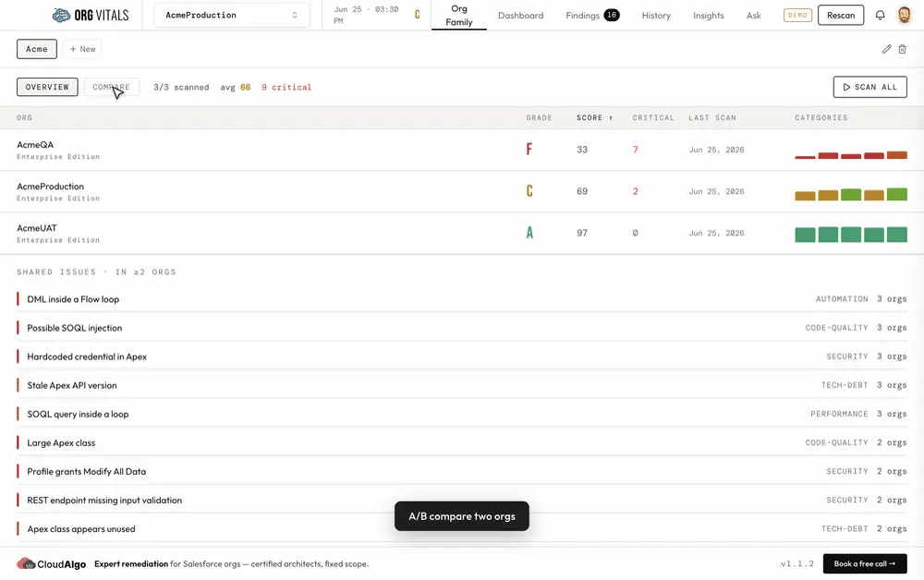The height and width of the screenshot is (580, 924).
Task: Click the Categories column header
Action: [x=821, y=118]
